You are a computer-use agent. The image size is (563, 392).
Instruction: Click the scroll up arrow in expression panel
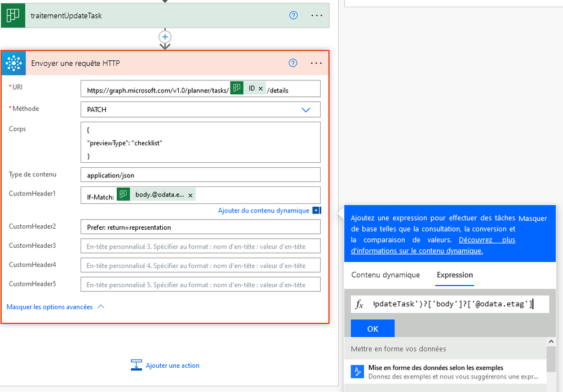point(551,342)
